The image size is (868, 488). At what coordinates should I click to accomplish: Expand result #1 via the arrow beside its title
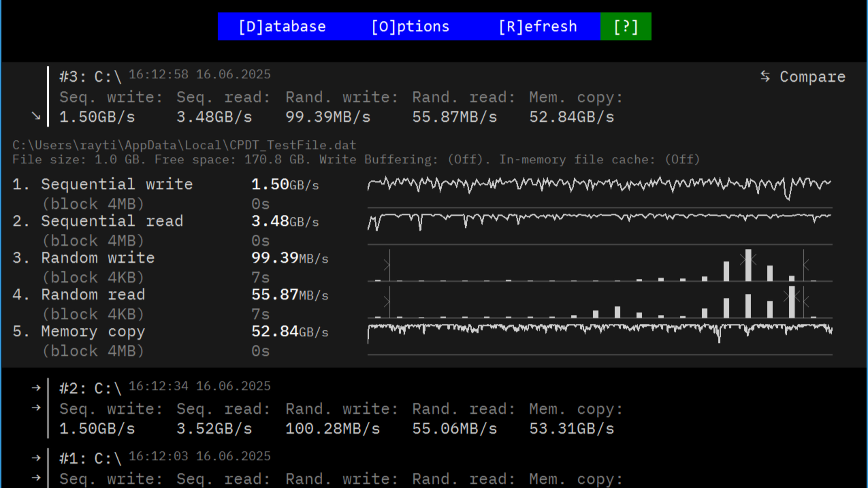pos(36,458)
